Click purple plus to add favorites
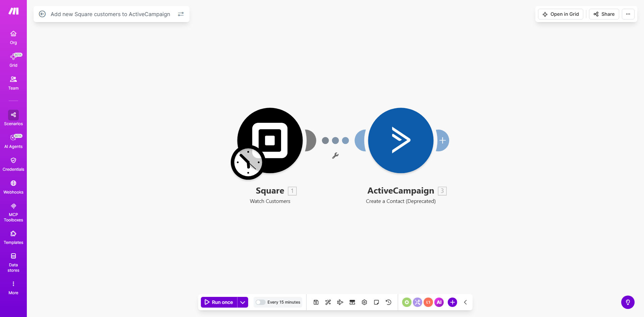The height and width of the screenshot is (317, 644). 452,302
